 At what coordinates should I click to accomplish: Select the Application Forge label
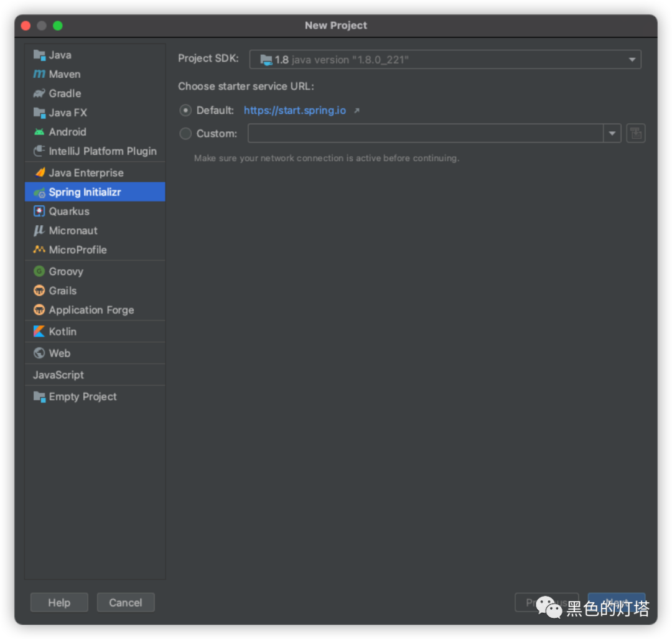(91, 310)
